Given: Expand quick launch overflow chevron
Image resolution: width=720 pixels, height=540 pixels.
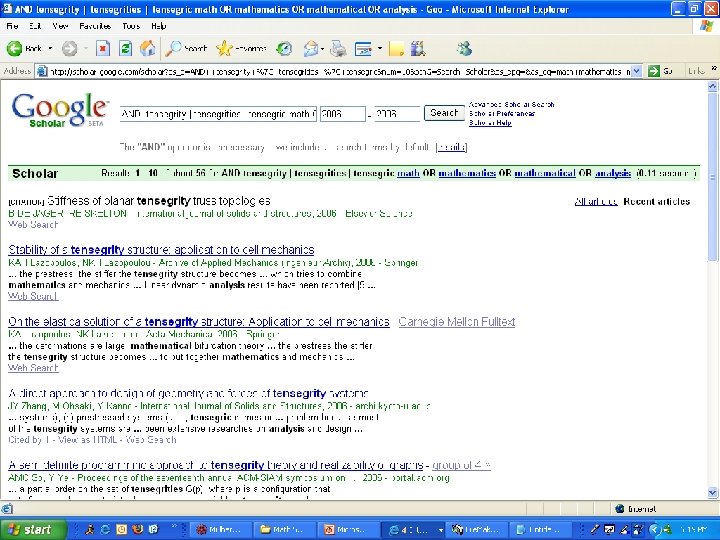Looking at the screenshot, I should coord(174,526).
